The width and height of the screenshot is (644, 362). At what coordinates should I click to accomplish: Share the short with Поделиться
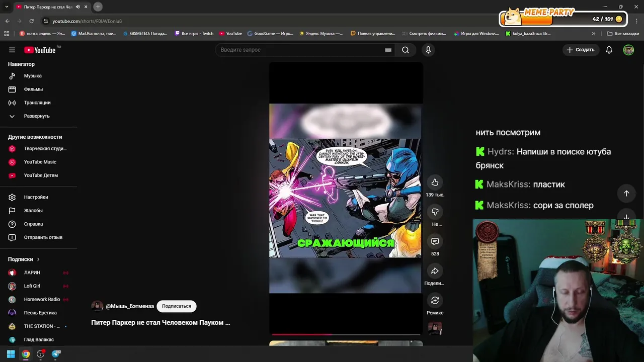coord(435,271)
